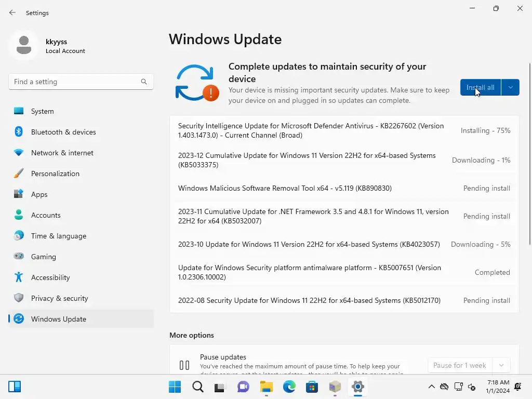Screen dimensions: 532x399
Task: Click the Install all button
Action: [x=481, y=87]
